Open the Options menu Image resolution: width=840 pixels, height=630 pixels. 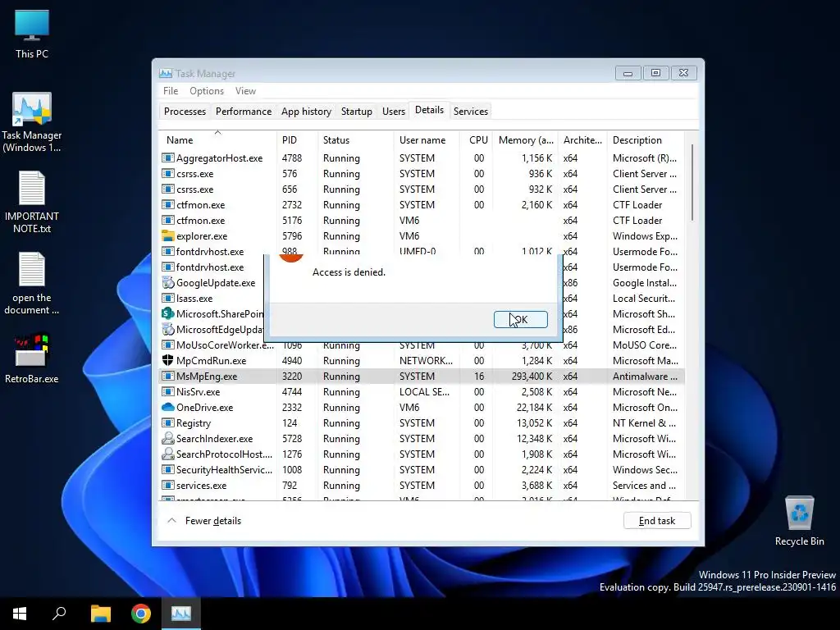[206, 91]
